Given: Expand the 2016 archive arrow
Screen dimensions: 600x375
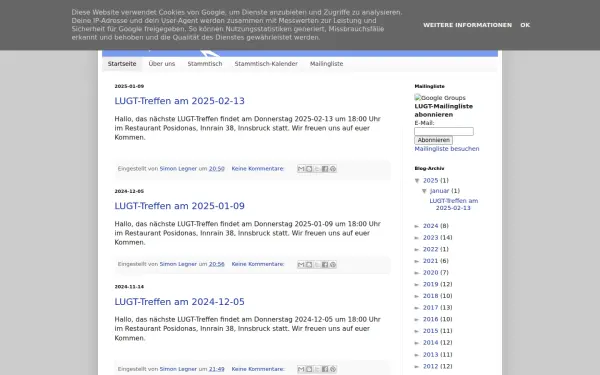Looking at the screenshot, I should (x=417, y=320).
